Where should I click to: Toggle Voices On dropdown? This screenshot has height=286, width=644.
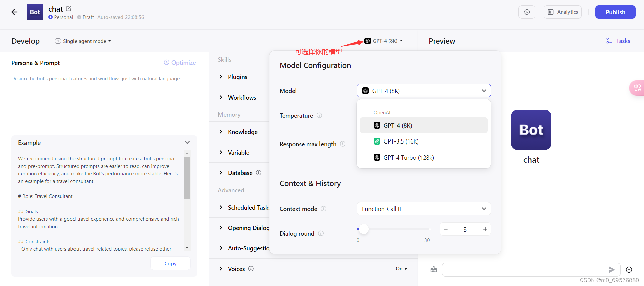(x=401, y=269)
